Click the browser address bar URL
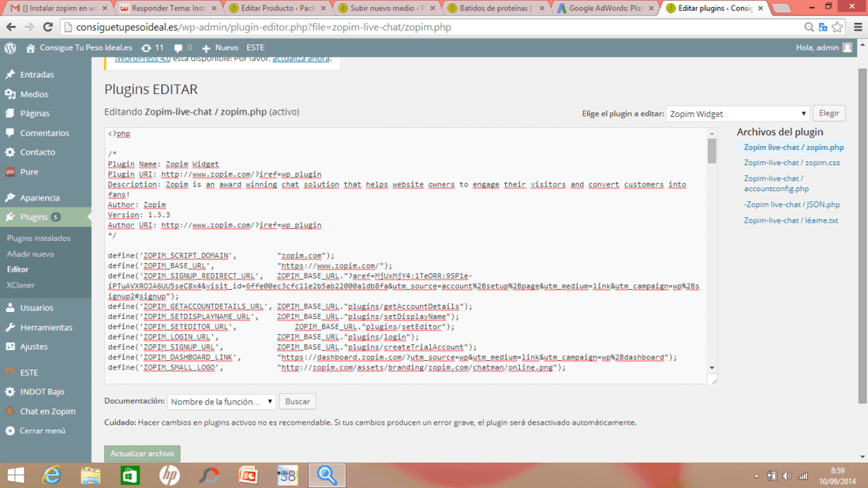 pos(264,27)
